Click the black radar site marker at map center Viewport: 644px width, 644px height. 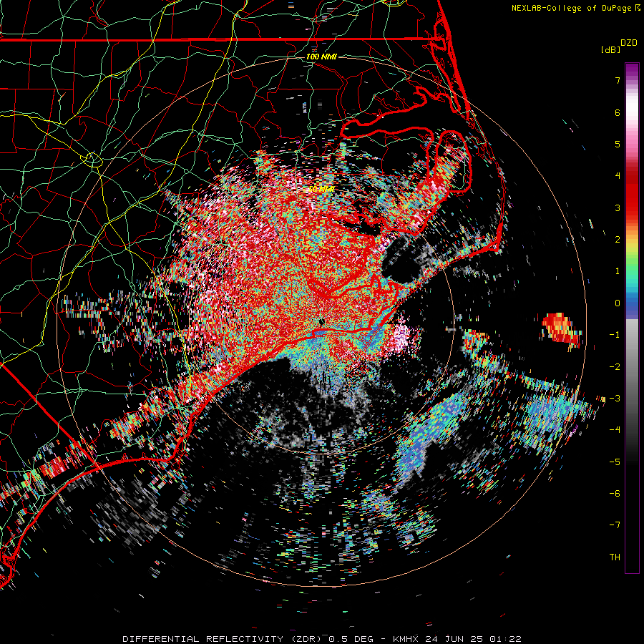click(x=322, y=321)
